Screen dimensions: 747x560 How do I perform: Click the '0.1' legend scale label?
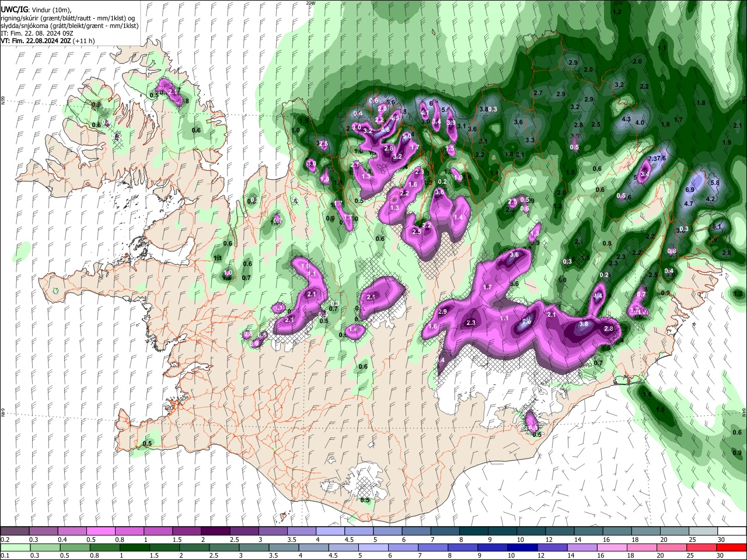(x=4, y=555)
